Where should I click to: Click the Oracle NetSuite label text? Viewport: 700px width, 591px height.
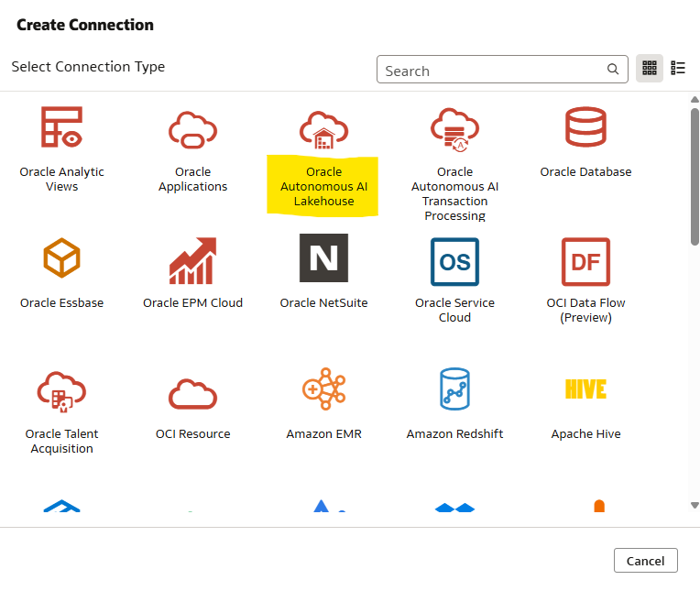(323, 302)
